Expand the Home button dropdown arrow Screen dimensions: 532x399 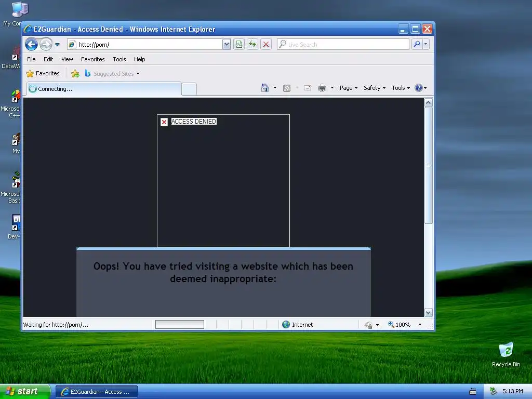[275, 88]
